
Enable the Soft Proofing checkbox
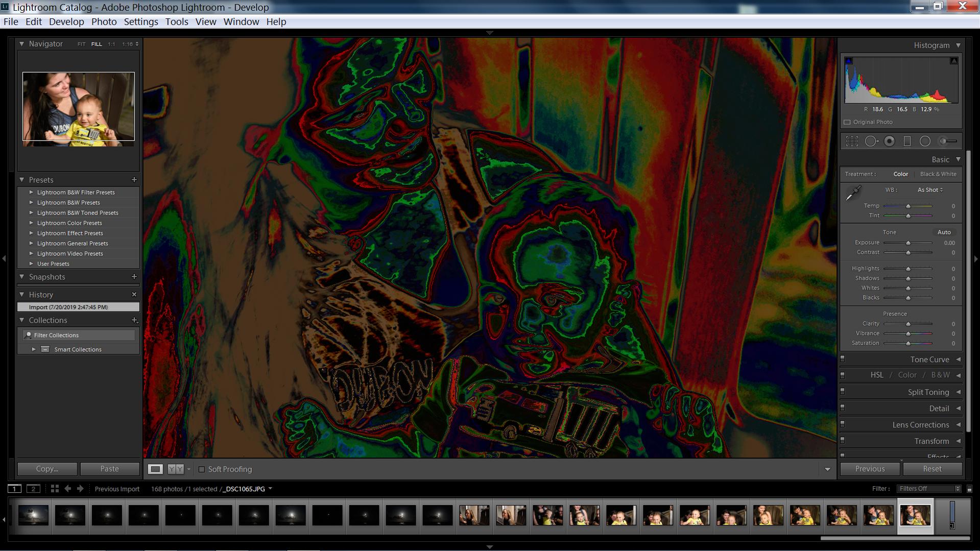[x=202, y=469]
